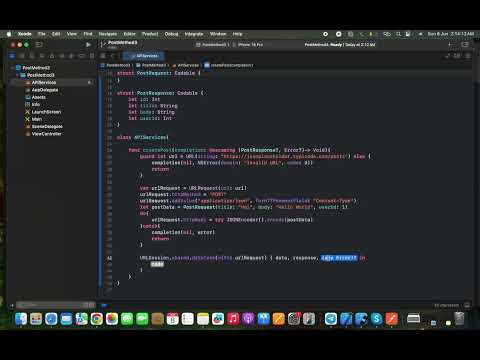Viewport: 480px width, 360px height.
Task: Open AppDelegate in the file list
Action: point(45,90)
